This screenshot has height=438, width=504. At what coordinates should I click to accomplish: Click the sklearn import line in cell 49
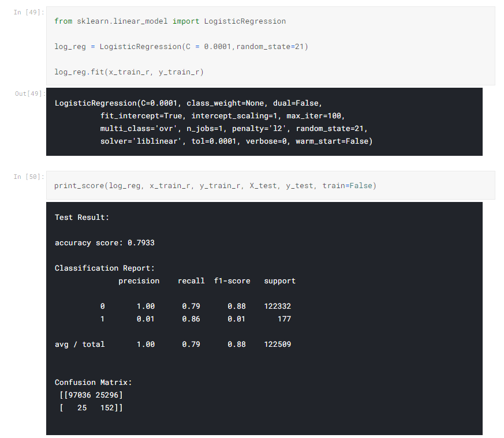[x=170, y=21]
